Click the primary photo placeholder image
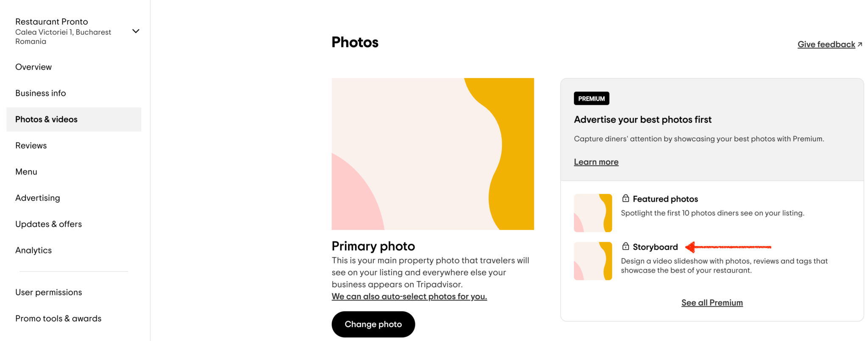The width and height of the screenshot is (868, 341). 433,154
